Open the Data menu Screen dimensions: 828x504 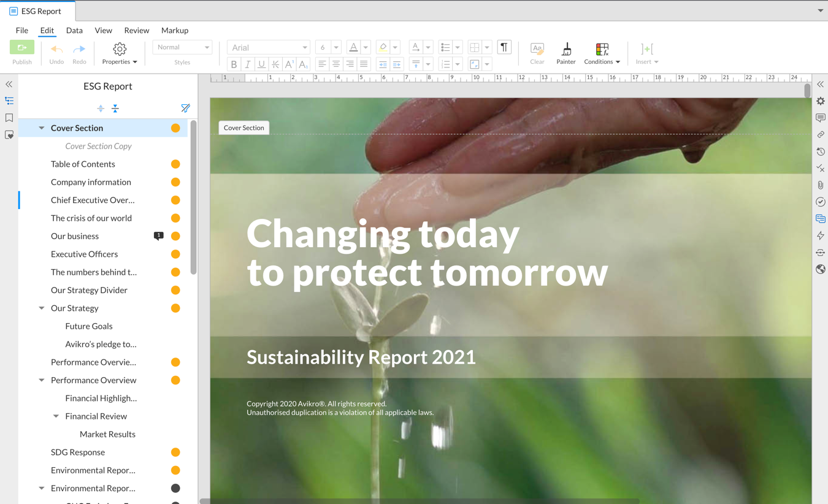[x=74, y=30]
